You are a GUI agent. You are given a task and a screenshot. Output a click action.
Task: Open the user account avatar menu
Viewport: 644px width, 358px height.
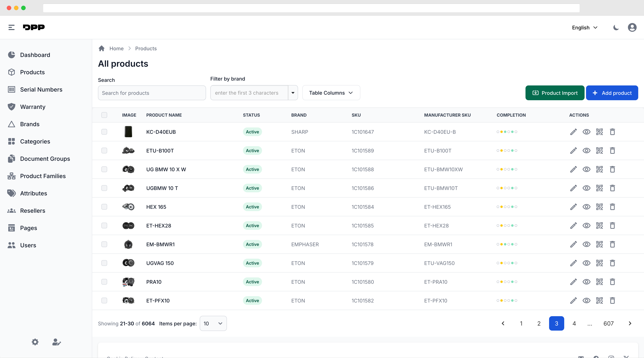coord(632,28)
